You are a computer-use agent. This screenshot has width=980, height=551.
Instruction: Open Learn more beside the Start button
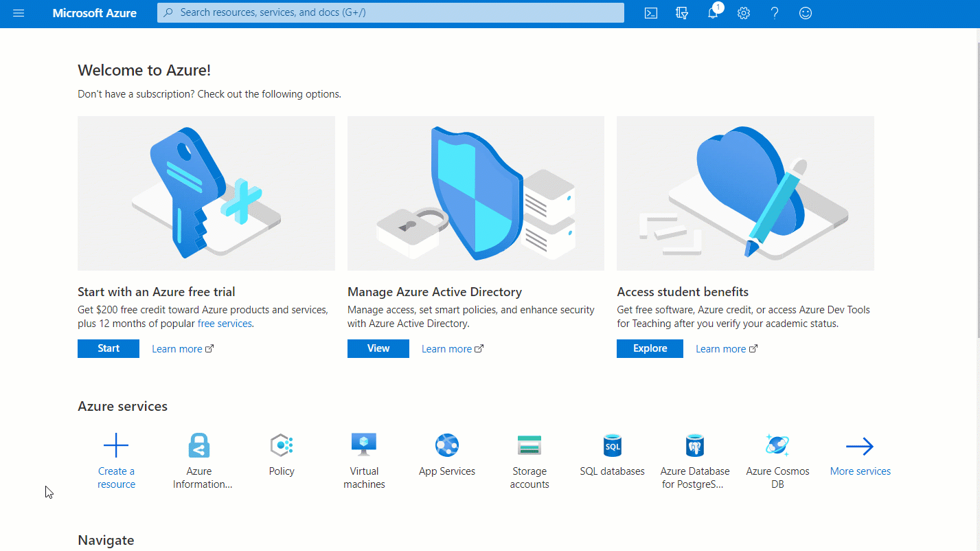183,349
